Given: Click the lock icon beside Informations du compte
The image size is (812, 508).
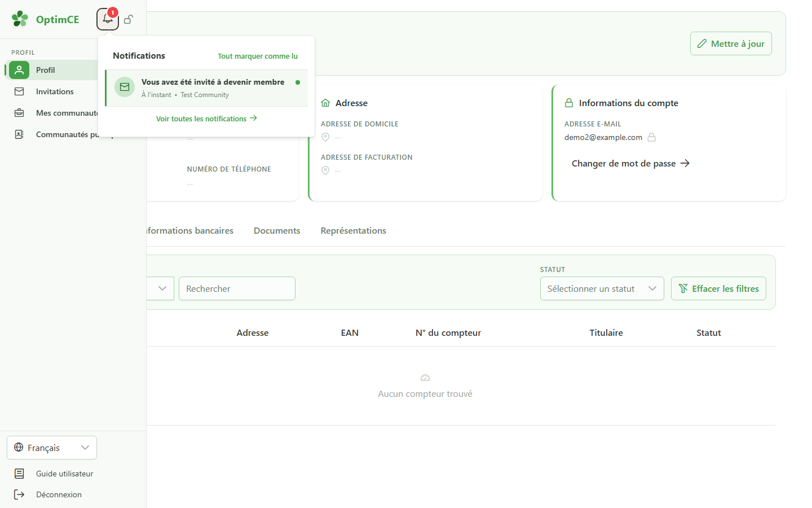Looking at the screenshot, I should (x=569, y=103).
